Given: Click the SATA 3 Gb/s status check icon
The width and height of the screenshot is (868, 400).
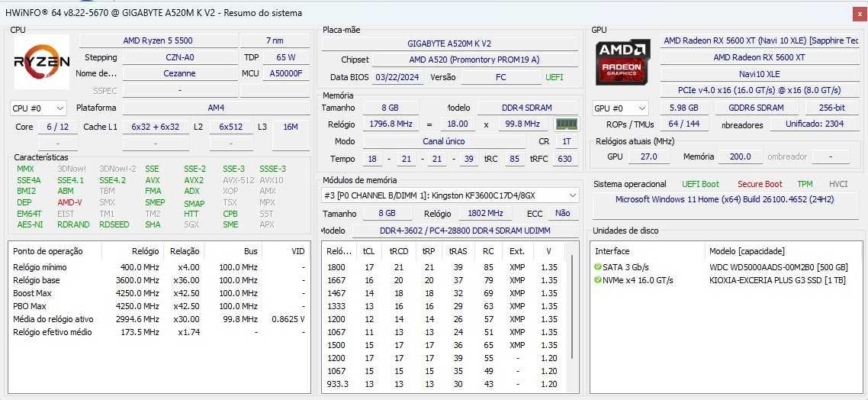Looking at the screenshot, I should pos(598,267).
